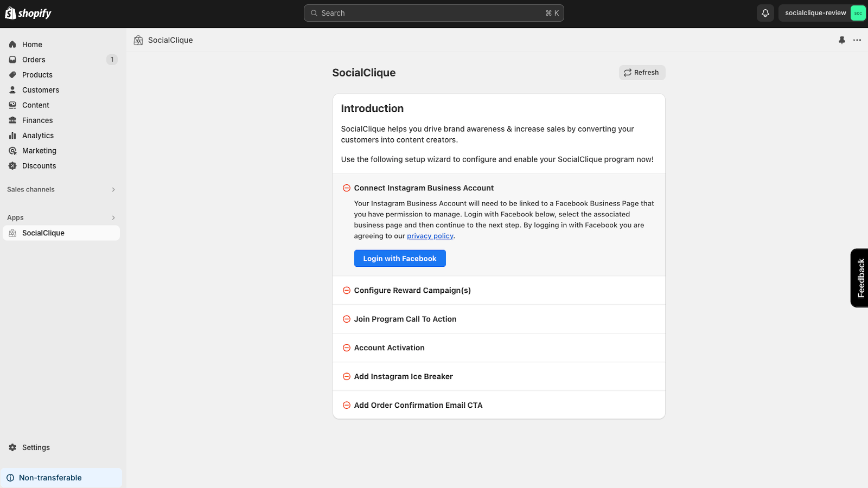Open Marketing in the sidebar
Image resolution: width=868 pixels, height=488 pixels.
pyautogui.click(x=61, y=151)
